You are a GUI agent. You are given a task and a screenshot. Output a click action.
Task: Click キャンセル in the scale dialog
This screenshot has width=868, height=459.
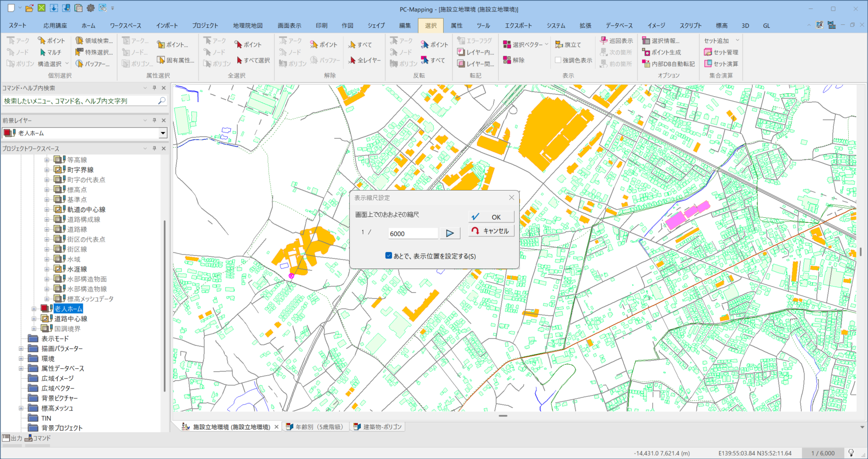[490, 231]
